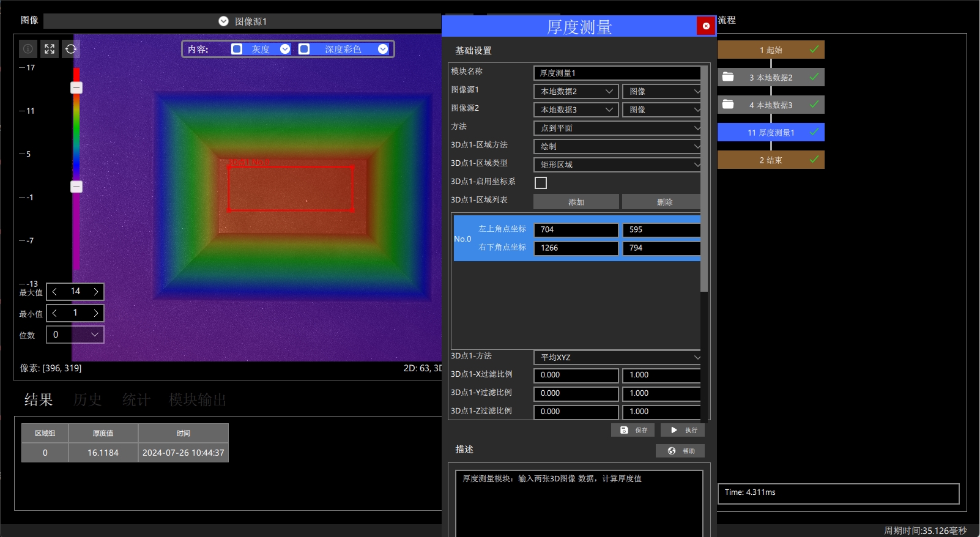
Task: Switch to the 结果 tab
Action: (39, 399)
